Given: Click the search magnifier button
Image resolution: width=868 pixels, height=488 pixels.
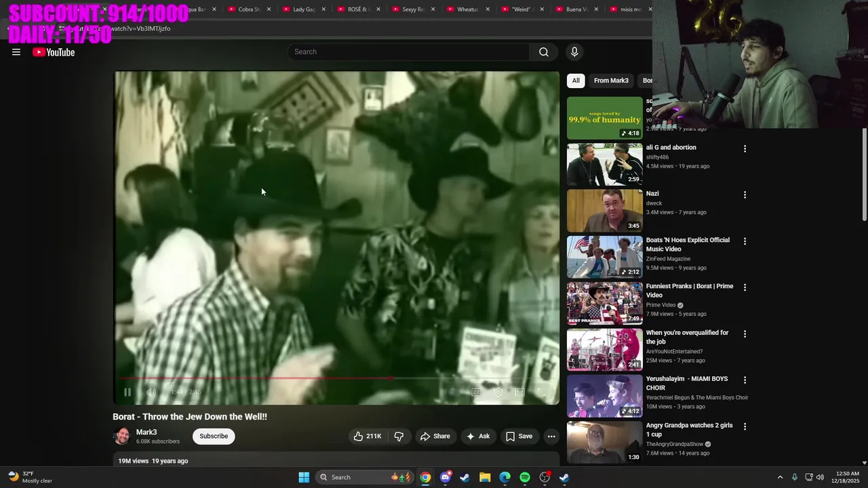Looking at the screenshot, I should 544,52.
